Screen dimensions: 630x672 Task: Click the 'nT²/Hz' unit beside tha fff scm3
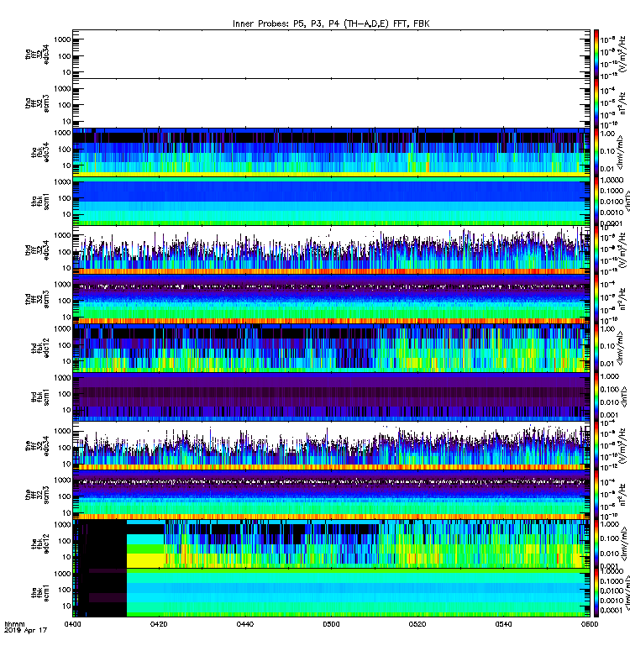click(x=623, y=104)
